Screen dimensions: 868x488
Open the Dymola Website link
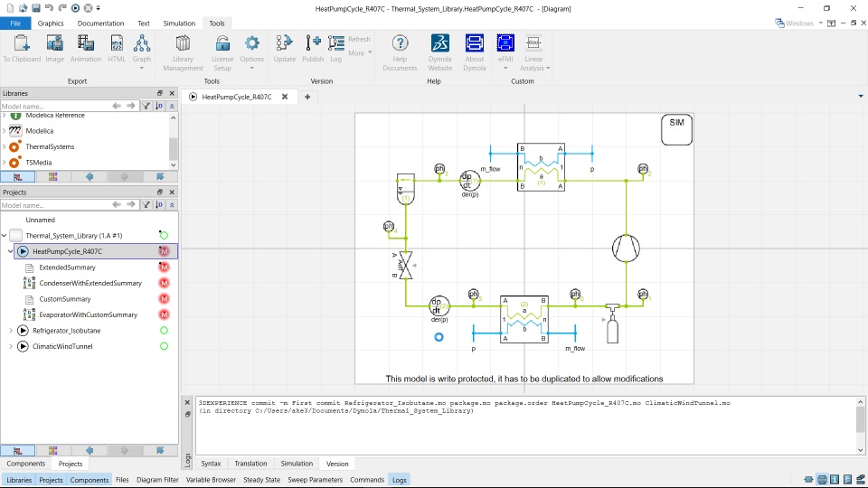pyautogui.click(x=440, y=52)
